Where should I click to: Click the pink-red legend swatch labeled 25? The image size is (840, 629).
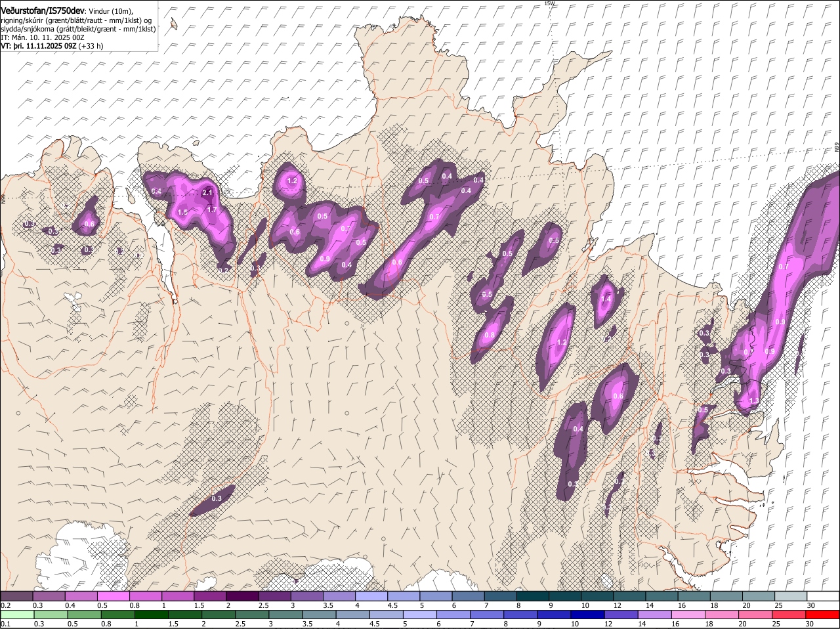(789, 615)
